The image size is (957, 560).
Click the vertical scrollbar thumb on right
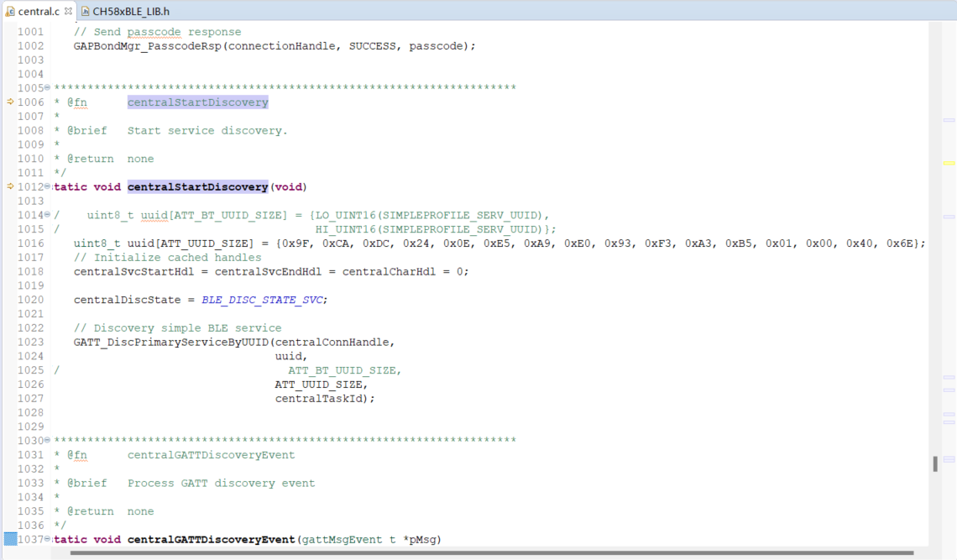[935, 463]
